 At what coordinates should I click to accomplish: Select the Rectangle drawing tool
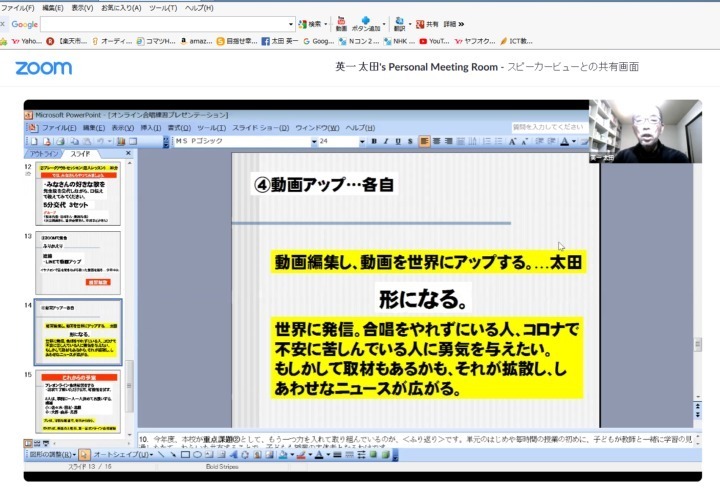pyautogui.click(x=185, y=455)
